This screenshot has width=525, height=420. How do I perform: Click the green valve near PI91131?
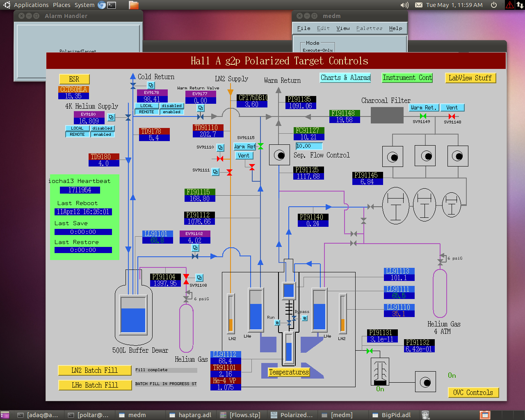[x=369, y=351]
